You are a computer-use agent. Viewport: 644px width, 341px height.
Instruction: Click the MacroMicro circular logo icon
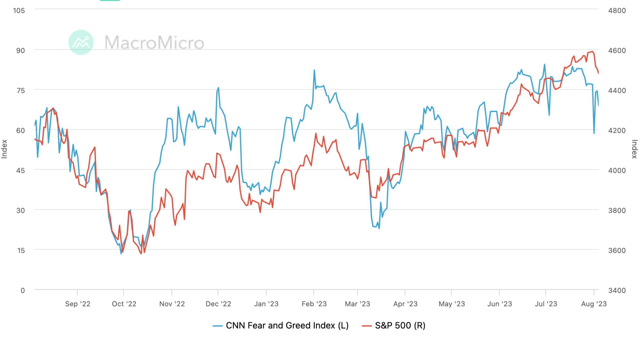pyautogui.click(x=81, y=42)
